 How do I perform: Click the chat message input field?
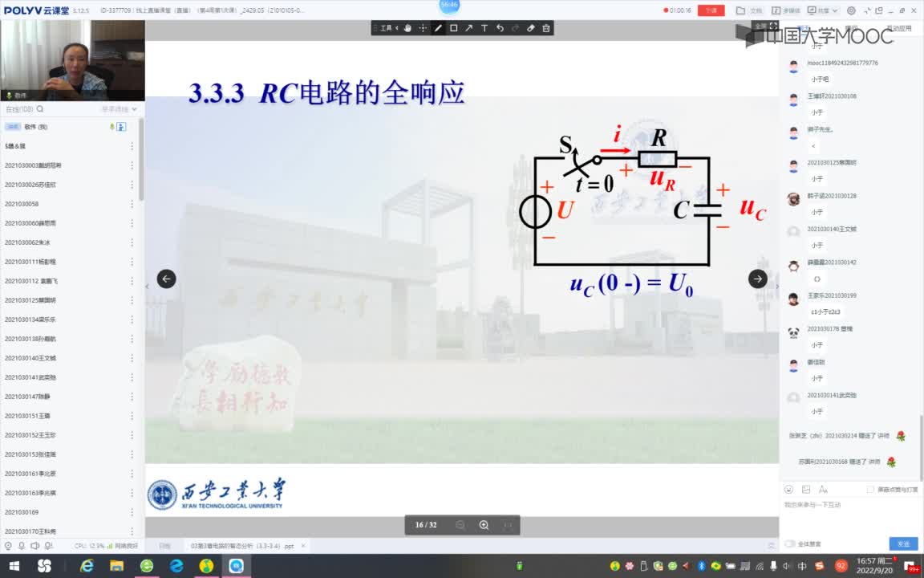[x=850, y=516]
